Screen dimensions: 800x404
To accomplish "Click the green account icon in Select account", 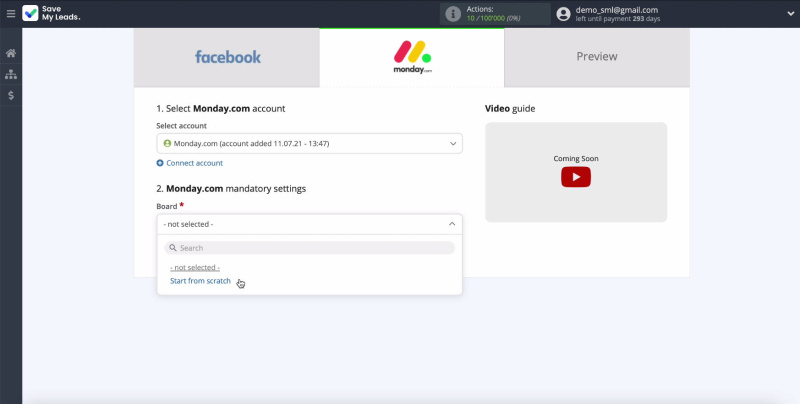I will (x=167, y=143).
